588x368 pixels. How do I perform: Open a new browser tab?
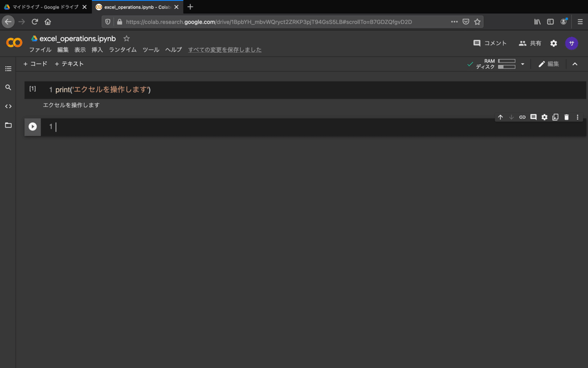(x=191, y=7)
